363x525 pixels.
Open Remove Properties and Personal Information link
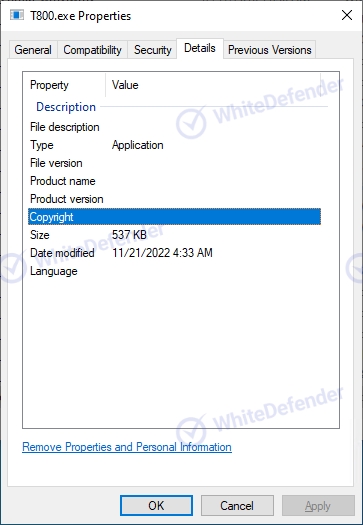127,447
